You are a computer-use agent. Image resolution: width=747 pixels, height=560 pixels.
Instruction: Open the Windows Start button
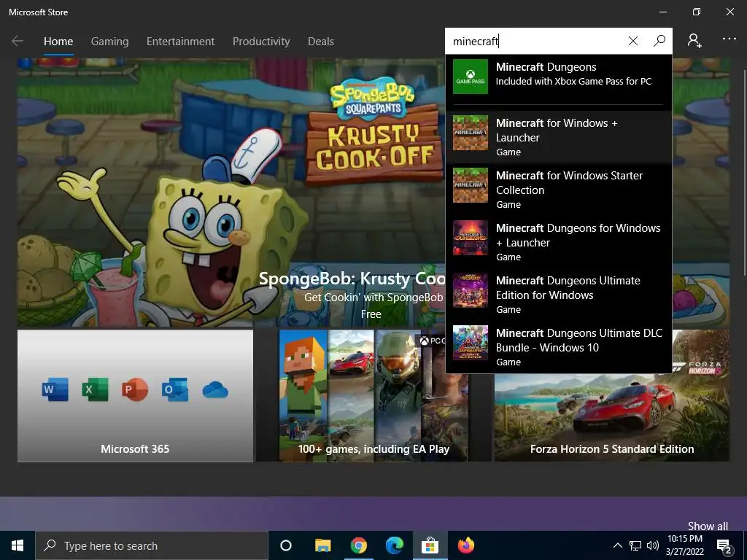tap(18, 545)
